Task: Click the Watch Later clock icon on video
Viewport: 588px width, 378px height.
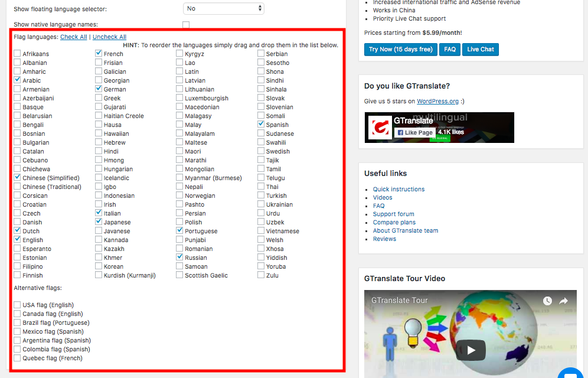Action: 548,301
